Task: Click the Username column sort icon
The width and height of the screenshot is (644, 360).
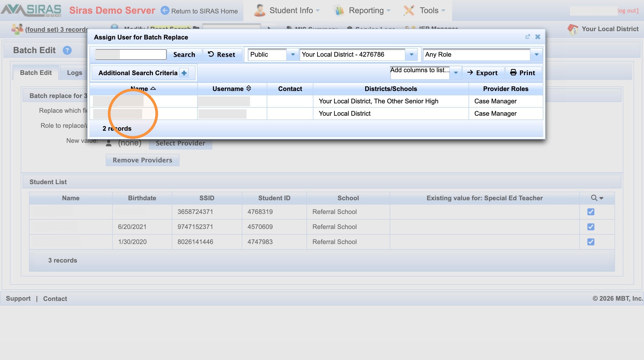Action: (249, 89)
